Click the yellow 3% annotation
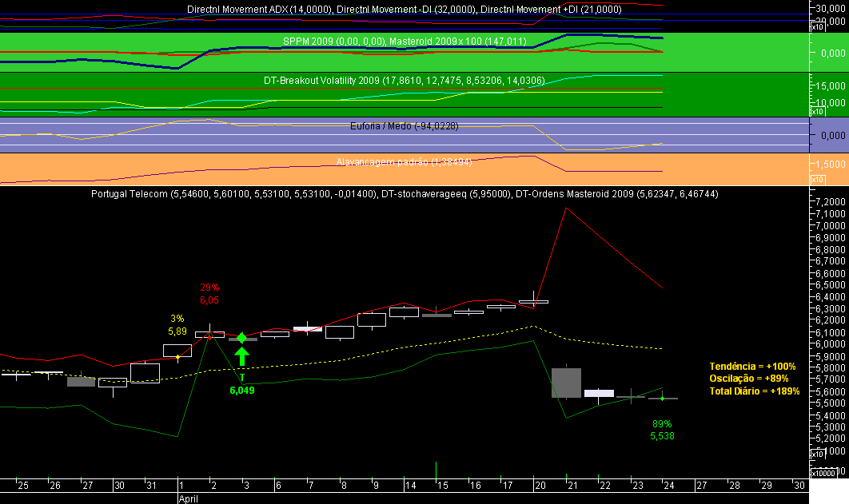 177,319
